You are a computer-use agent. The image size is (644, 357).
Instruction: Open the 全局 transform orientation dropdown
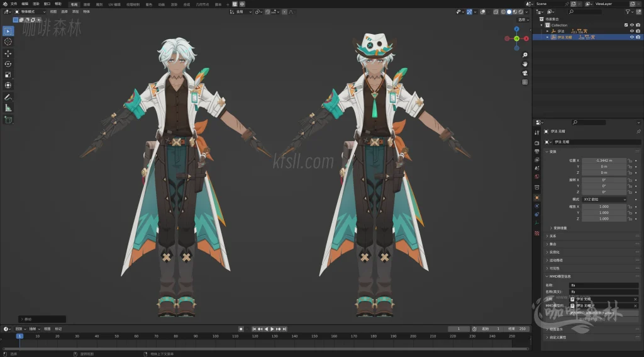(x=241, y=12)
